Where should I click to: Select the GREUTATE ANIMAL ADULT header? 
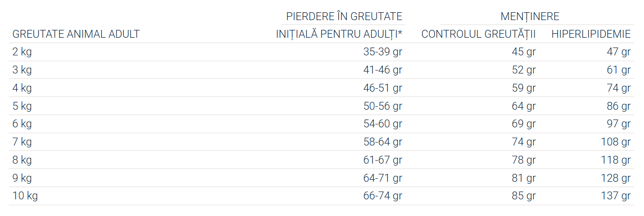click(x=76, y=34)
